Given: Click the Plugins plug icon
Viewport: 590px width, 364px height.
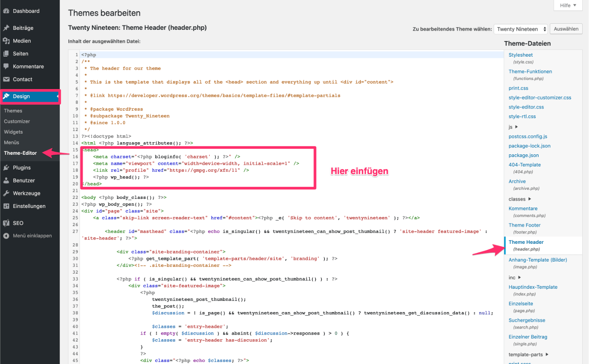Looking at the screenshot, I should point(6,168).
